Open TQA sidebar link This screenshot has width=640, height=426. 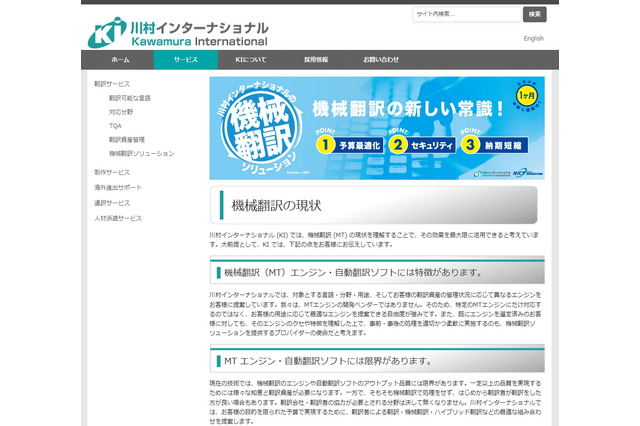pos(115,126)
